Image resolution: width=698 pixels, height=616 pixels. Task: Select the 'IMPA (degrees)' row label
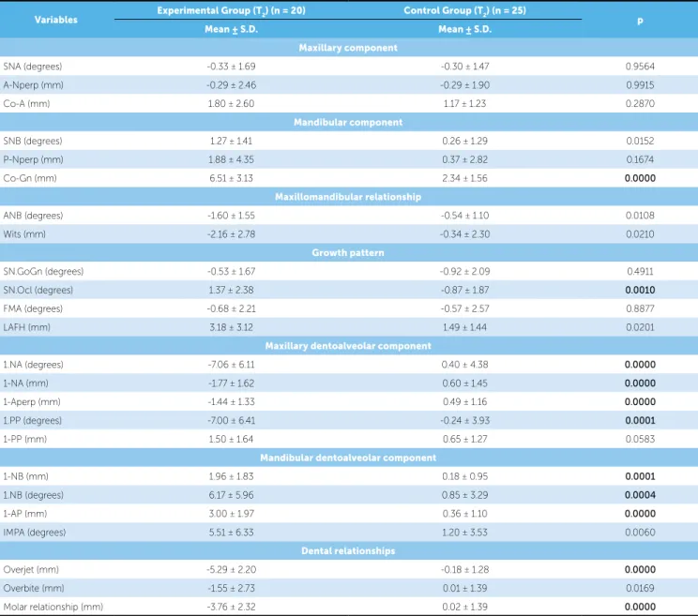point(35,533)
